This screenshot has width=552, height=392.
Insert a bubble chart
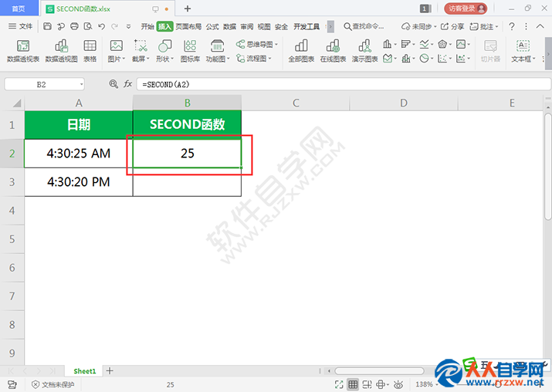click(x=460, y=59)
